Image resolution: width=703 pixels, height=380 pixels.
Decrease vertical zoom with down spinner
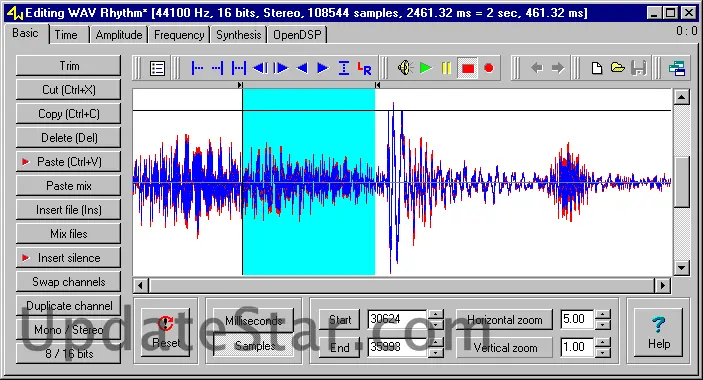tap(603, 353)
